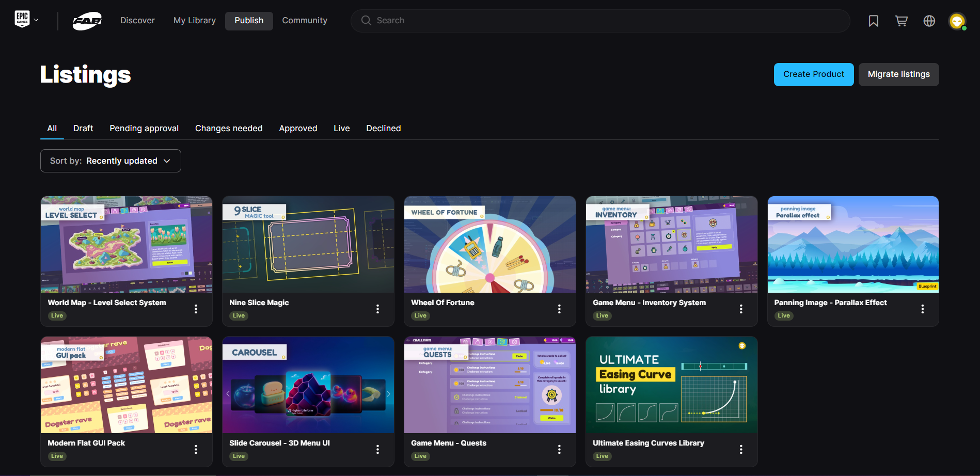
Task: Open the user profile avatar
Action: [957, 21]
